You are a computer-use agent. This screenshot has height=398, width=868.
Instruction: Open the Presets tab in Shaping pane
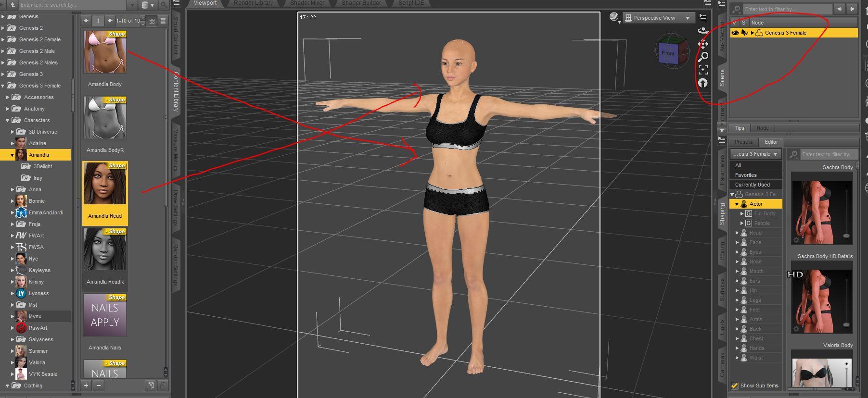[x=743, y=142]
